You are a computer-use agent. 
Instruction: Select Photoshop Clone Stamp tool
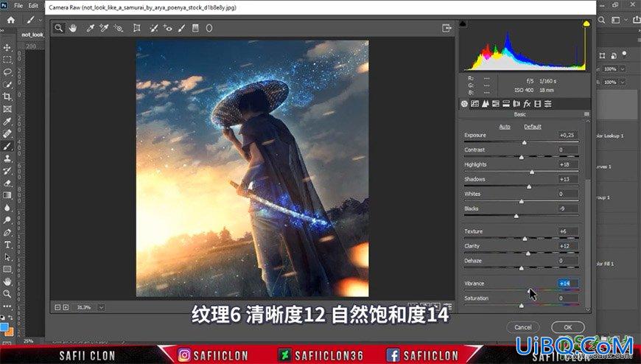[7, 158]
